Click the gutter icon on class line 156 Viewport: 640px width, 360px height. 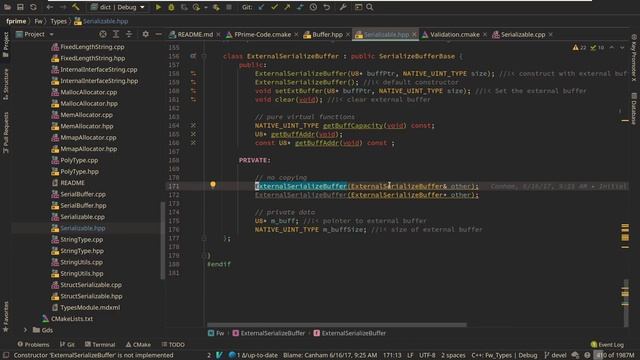click(193, 56)
